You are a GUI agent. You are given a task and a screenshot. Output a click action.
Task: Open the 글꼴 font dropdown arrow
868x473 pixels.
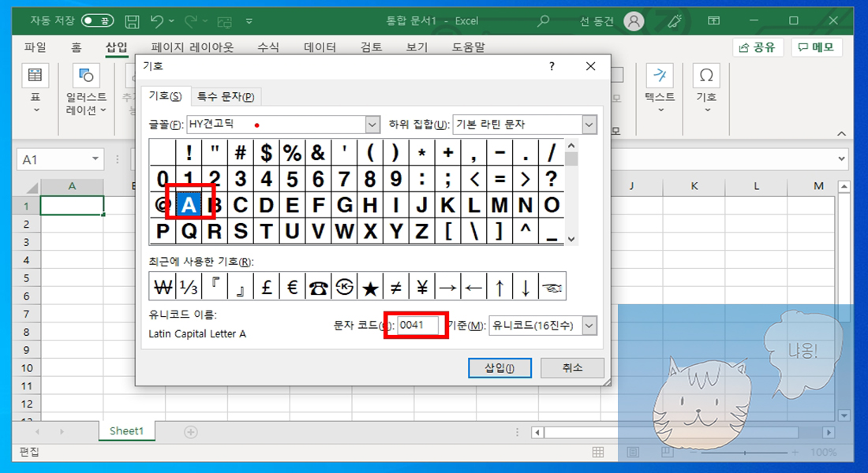pos(372,125)
